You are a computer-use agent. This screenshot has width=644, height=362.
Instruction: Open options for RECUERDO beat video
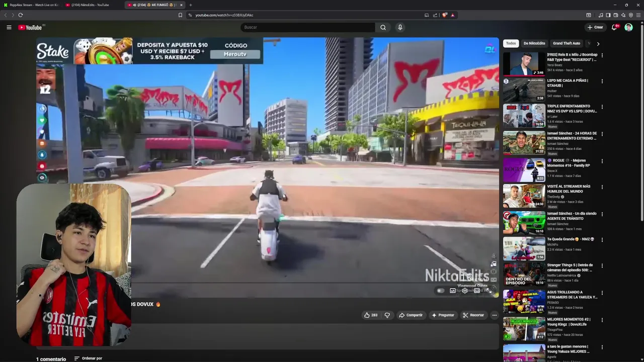602,55
